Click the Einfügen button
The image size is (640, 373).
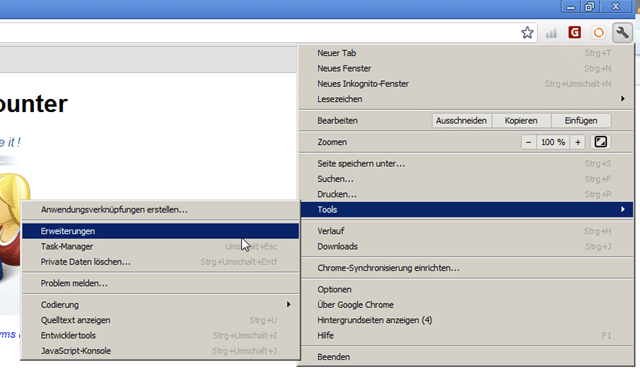[x=581, y=121]
